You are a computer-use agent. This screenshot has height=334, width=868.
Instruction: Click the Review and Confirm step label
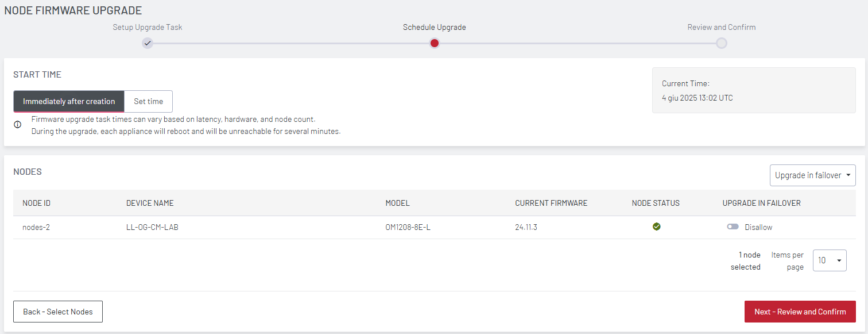[722, 27]
